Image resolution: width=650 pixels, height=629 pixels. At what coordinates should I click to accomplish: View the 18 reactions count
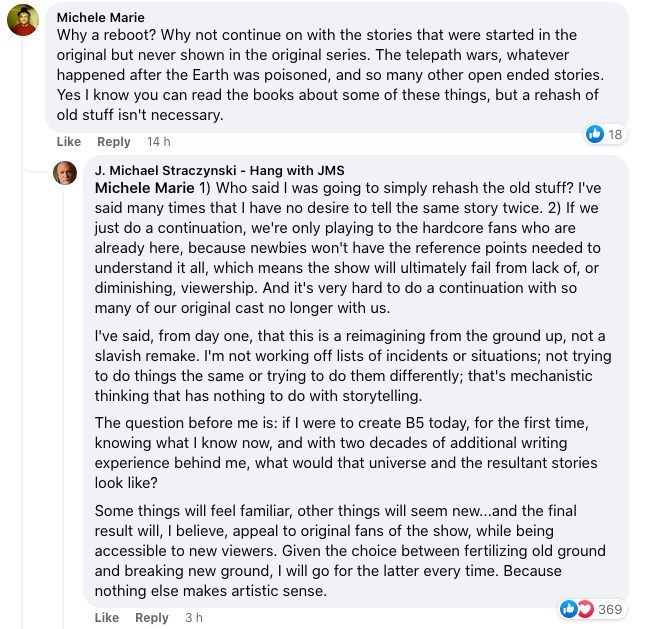615,134
